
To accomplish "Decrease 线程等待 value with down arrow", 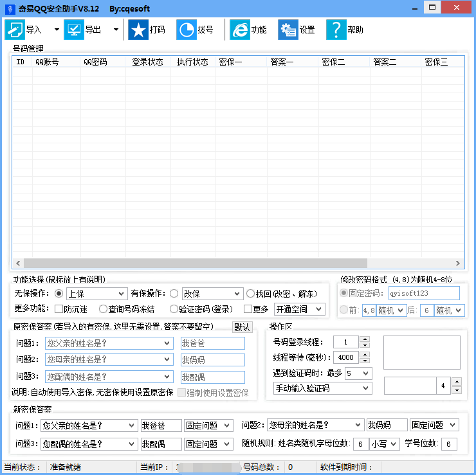I will click(365, 361).
